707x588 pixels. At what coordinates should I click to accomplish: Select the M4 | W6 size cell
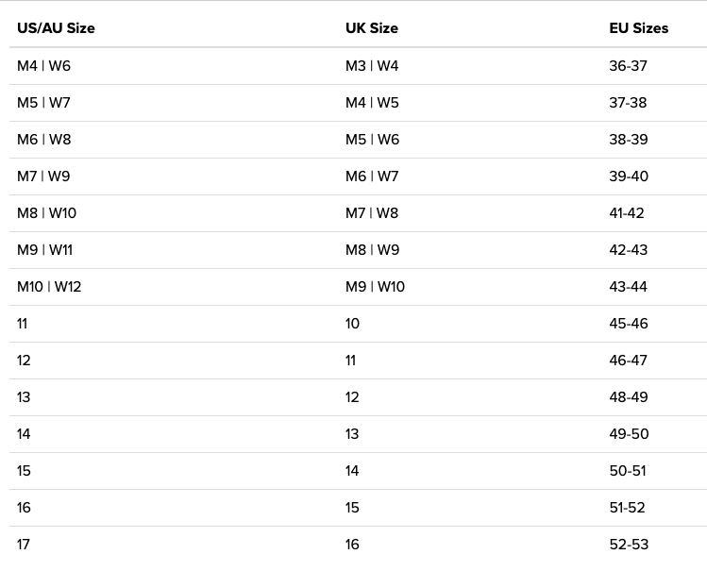pyautogui.click(x=43, y=66)
